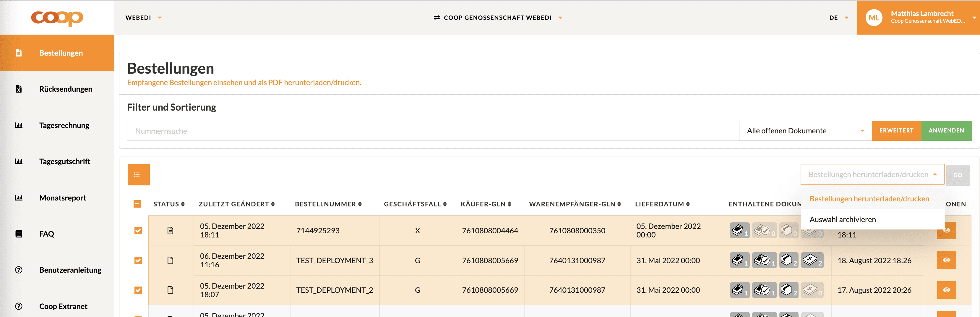Click the sort arrows on Lieferdatum column

[x=688, y=204]
